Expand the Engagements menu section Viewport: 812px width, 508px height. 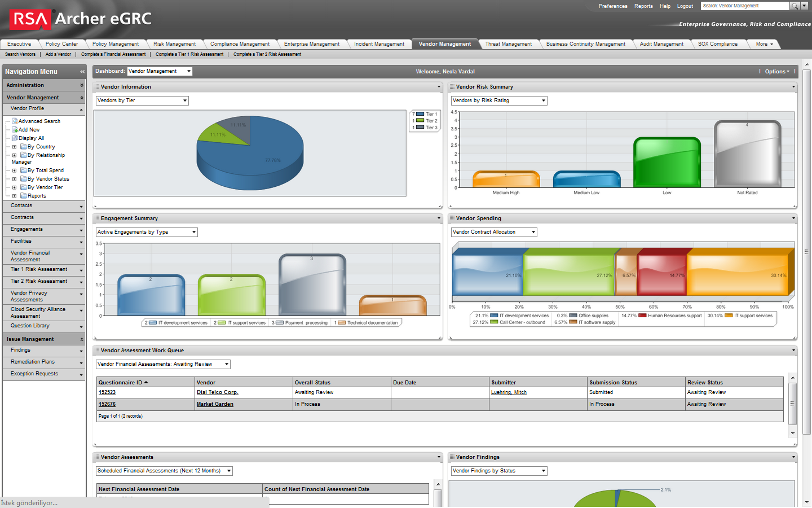[43, 229]
